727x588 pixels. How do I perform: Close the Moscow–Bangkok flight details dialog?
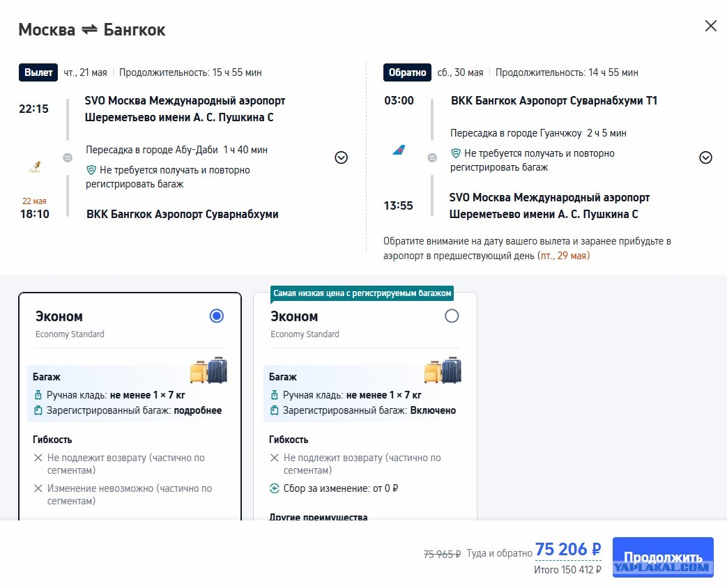pyautogui.click(x=711, y=26)
